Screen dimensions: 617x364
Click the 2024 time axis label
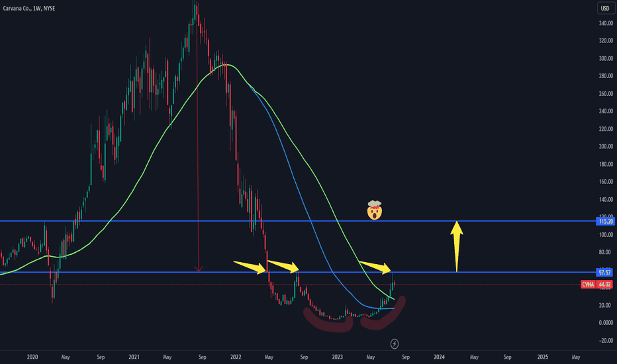(439, 357)
